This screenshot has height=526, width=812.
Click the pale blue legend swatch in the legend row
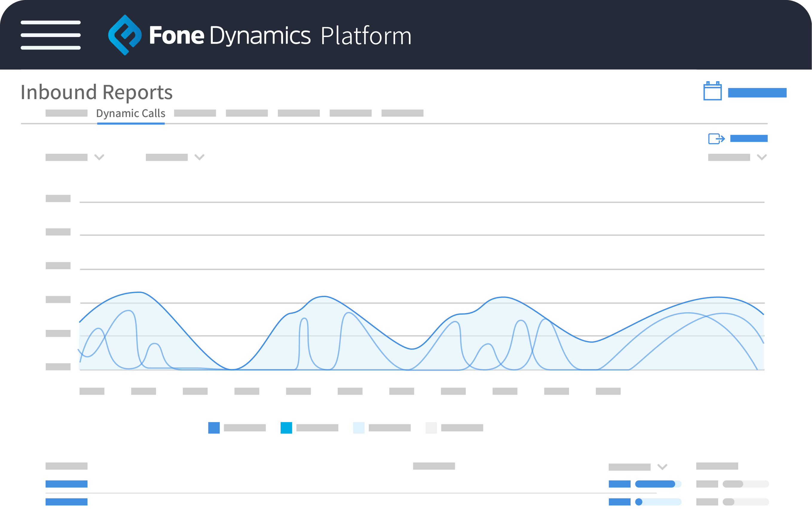(x=359, y=428)
